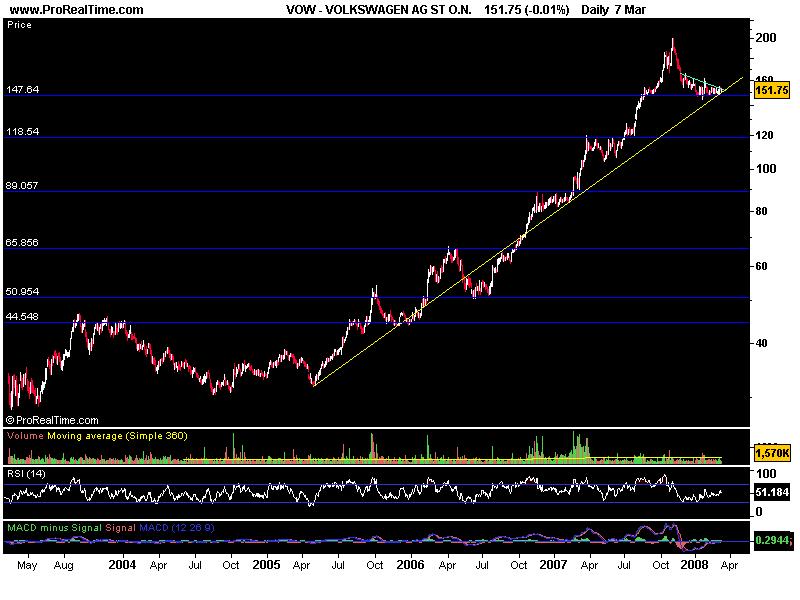Click the 40 price axis label
Image resolution: width=800 pixels, height=600 pixels.
pyautogui.click(x=761, y=343)
